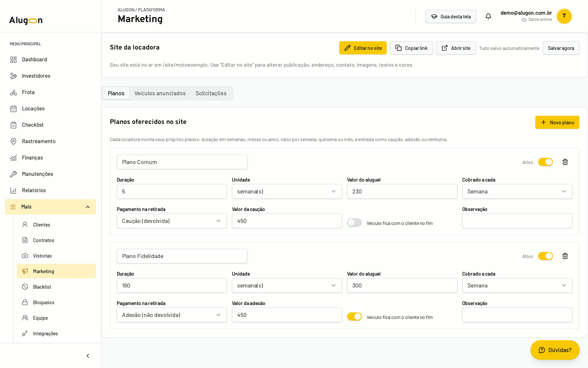This screenshot has height=368, width=588.
Task: Click 'Abrir site' button
Action: click(x=455, y=48)
